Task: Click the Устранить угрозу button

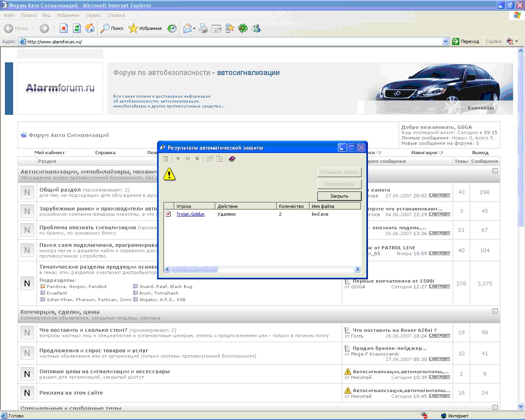Action: pos(339,172)
